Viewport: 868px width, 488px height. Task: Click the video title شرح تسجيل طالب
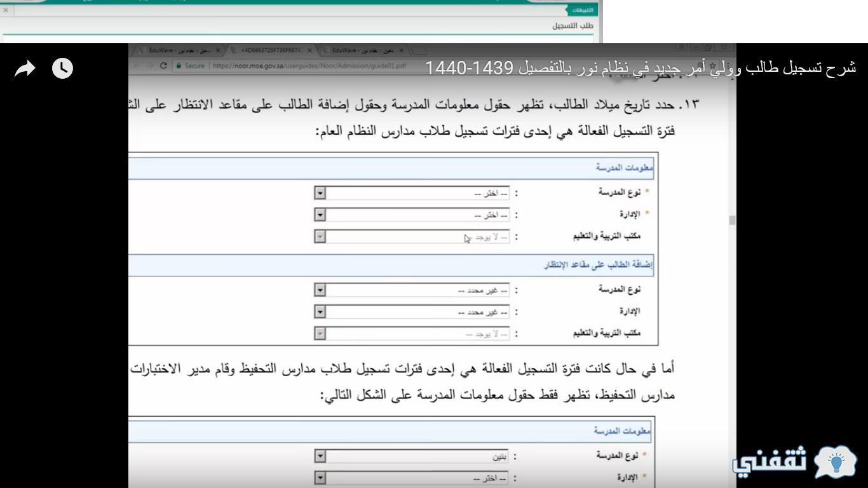point(641,67)
